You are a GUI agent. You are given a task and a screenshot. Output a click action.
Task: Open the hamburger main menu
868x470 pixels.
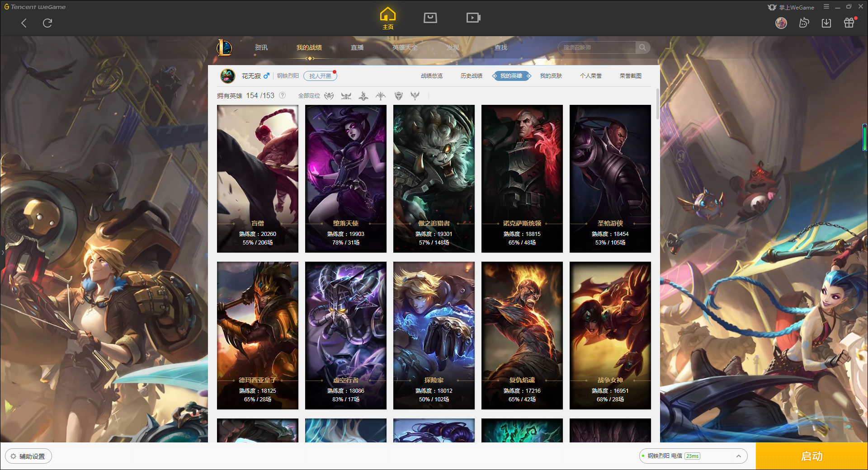click(826, 7)
